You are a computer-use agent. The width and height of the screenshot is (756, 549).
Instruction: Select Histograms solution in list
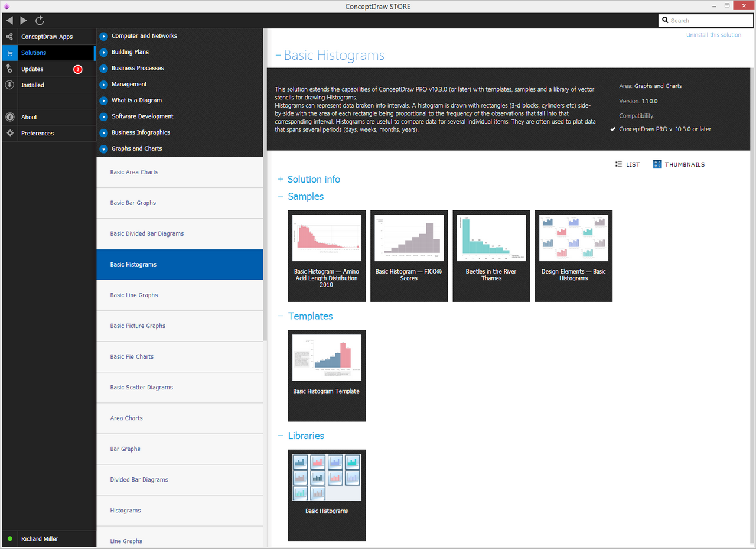tap(180, 511)
